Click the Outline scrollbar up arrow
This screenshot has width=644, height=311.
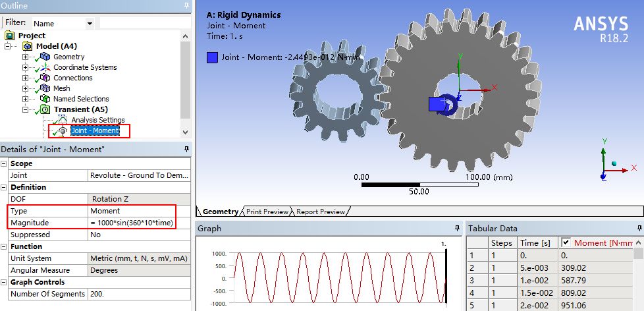coord(185,36)
